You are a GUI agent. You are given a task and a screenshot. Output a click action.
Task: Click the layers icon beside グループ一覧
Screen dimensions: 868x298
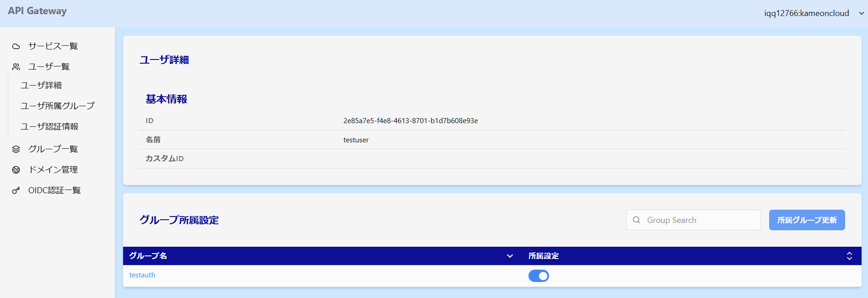16,149
